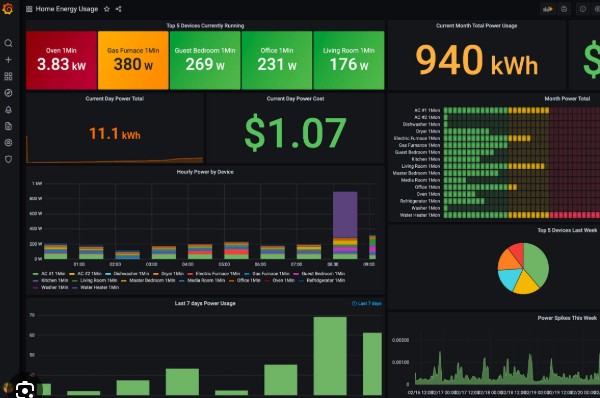Click the tall purple bar at 08:00
Screen dimensions: 600x398
(x=345, y=214)
